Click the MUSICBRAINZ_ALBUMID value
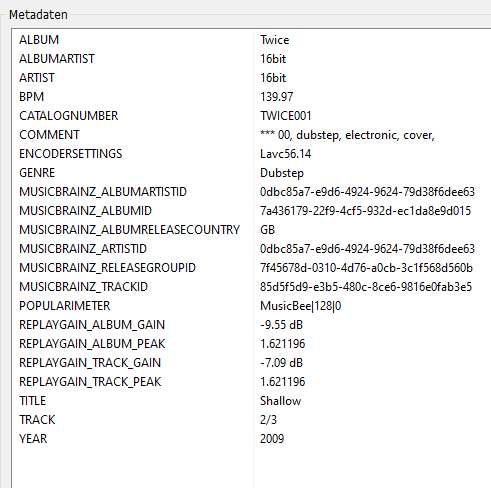The width and height of the screenshot is (491, 488). point(365,211)
